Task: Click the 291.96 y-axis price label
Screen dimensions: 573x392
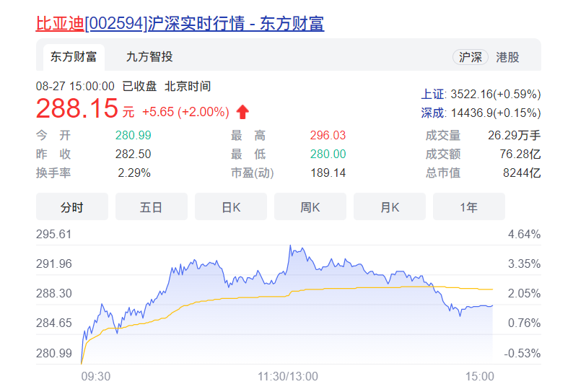Action: coord(53,263)
